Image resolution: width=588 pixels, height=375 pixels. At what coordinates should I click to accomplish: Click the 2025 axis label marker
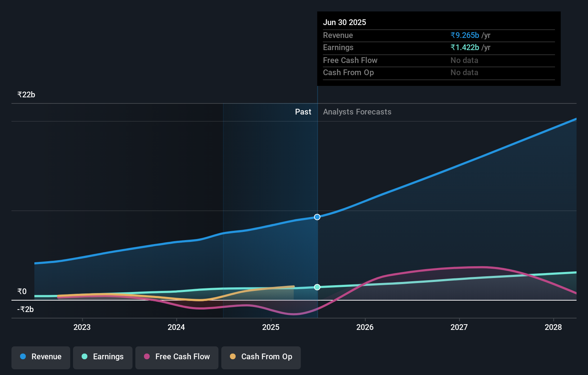[x=271, y=327]
